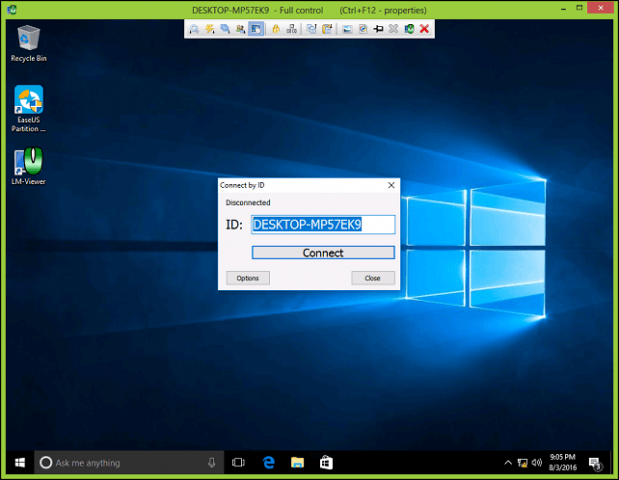Screen dimensions: 619x480
Task: Click the volume speaker tray icon
Action: point(536,462)
